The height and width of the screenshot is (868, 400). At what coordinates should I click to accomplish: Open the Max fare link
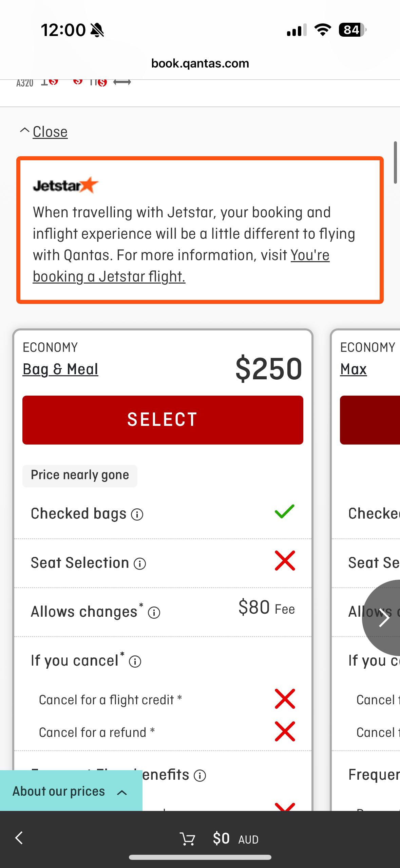coord(354,369)
